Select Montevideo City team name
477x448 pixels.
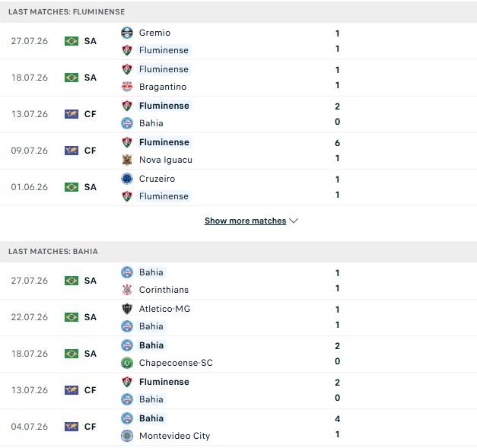pyautogui.click(x=175, y=436)
